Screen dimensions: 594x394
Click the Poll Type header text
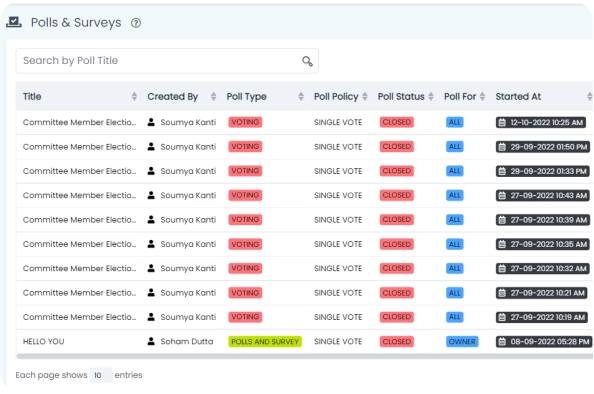pyautogui.click(x=246, y=97)
